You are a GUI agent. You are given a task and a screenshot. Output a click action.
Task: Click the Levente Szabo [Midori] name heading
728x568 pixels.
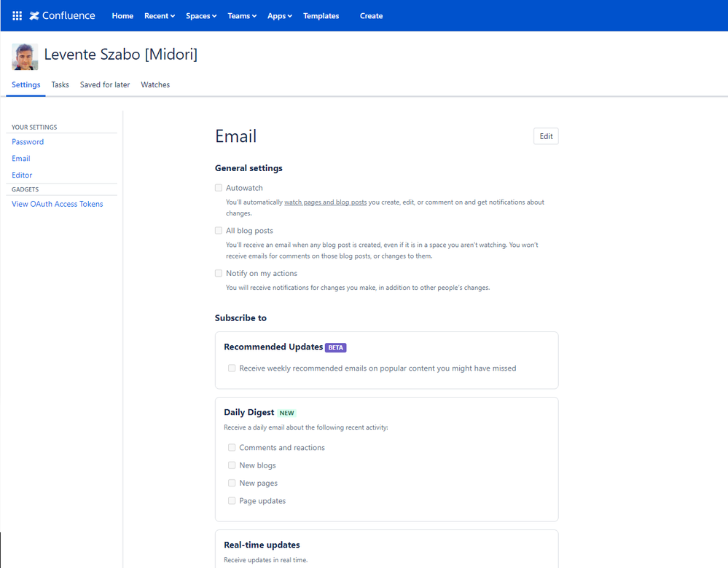click(x=121, y=55)
